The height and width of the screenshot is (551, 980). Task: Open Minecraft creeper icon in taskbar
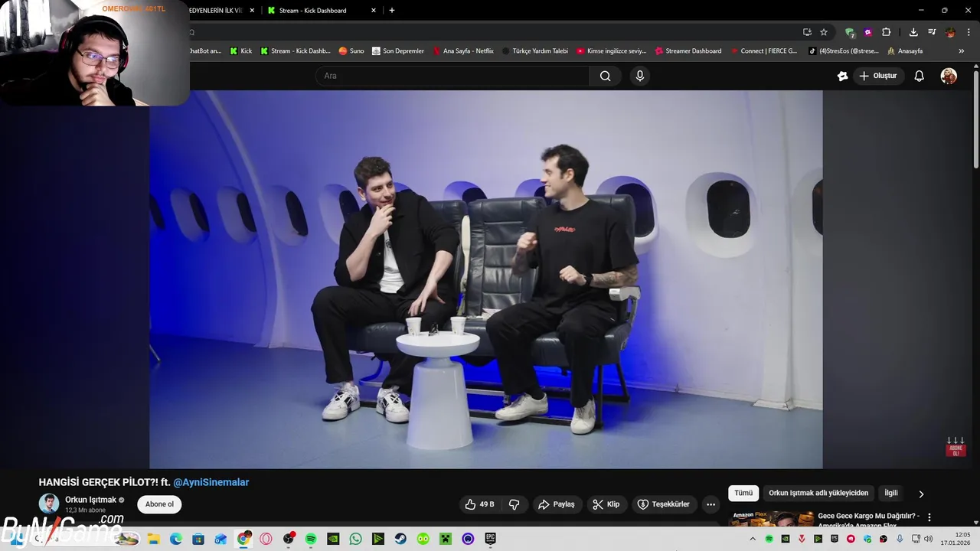coord(446,539)
